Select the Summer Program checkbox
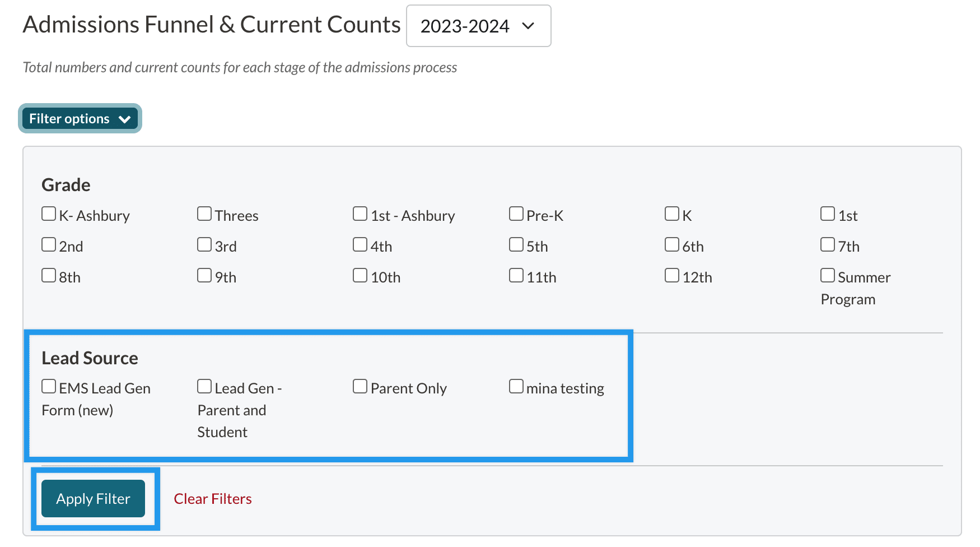 click(827, 276)
